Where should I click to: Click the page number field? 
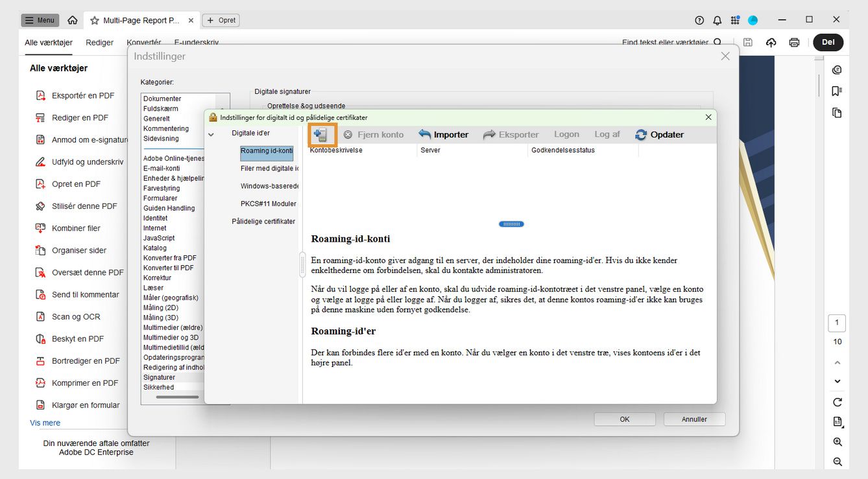pyautogui.click(x=836, y=323)
